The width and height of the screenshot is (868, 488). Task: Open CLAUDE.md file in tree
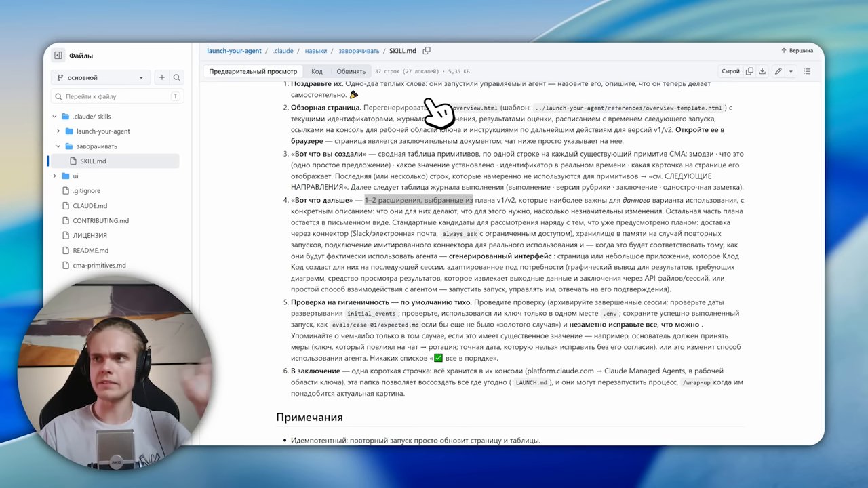[90, 206]
